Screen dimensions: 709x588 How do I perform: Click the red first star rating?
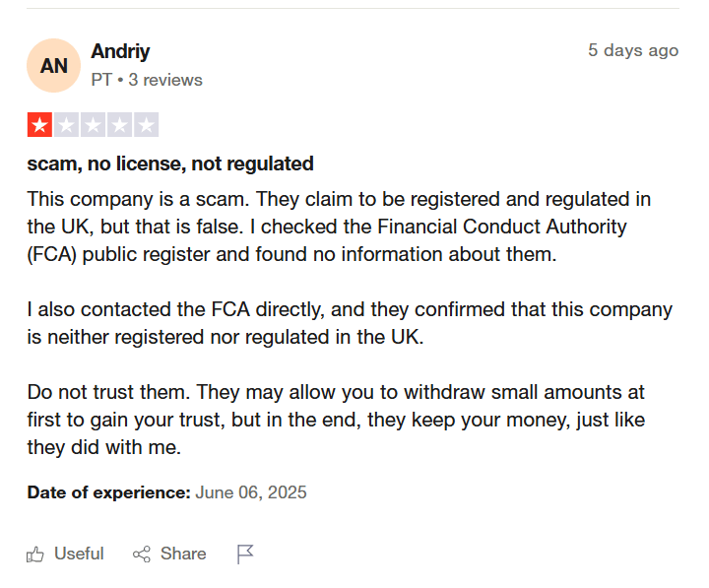39,125
